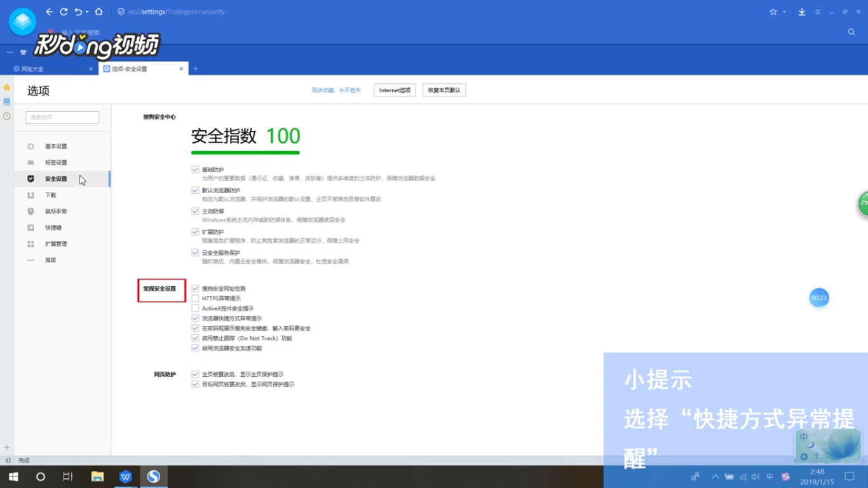Toggle the 基础防护 checkbox
Screen dimensions: 868x488
point(195,170)
